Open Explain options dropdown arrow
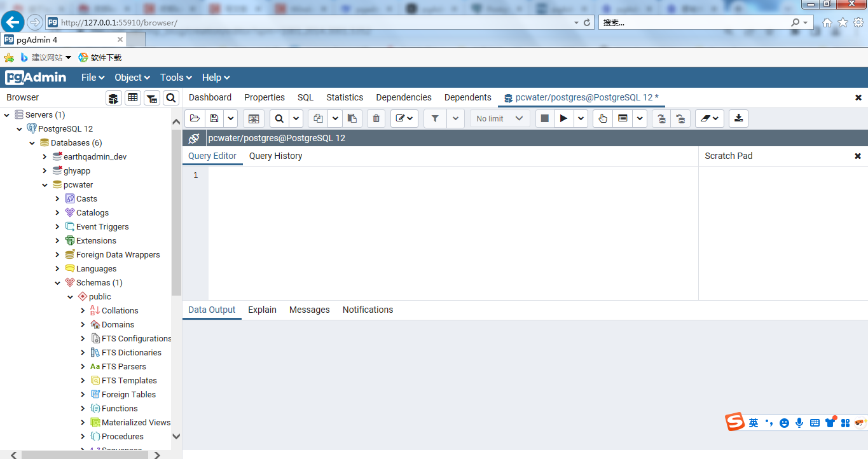The image size is (868, 459). 640,118
